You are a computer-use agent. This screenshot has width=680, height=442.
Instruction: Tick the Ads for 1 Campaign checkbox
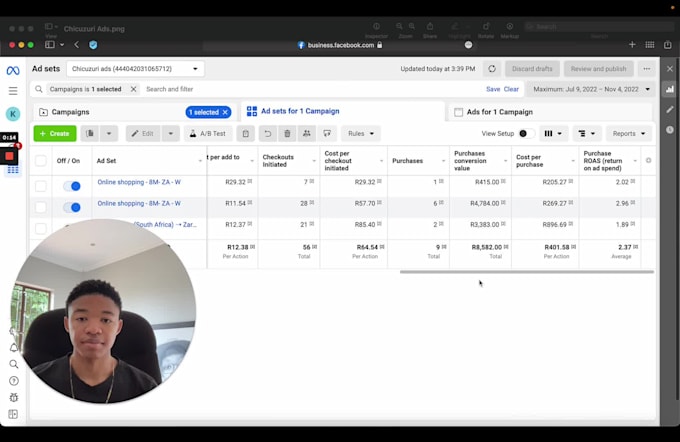pos(458,112)
